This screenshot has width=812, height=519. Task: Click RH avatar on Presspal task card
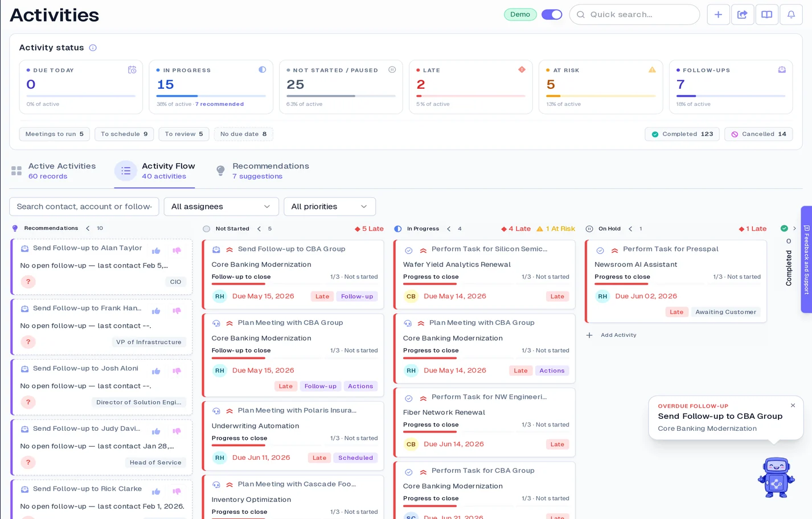[602, 296]
